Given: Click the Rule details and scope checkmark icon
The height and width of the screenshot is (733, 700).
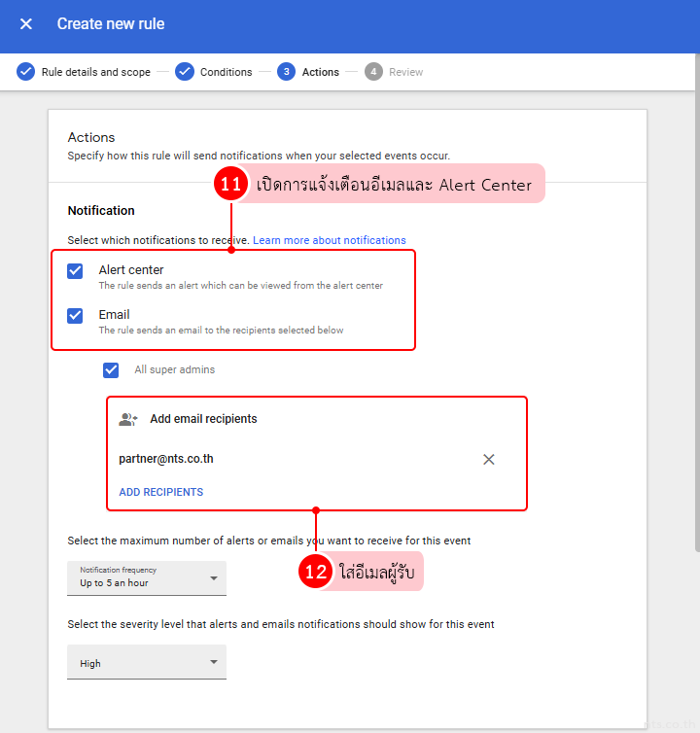Looking at the screenshot, I should click(x=25, y=72).
